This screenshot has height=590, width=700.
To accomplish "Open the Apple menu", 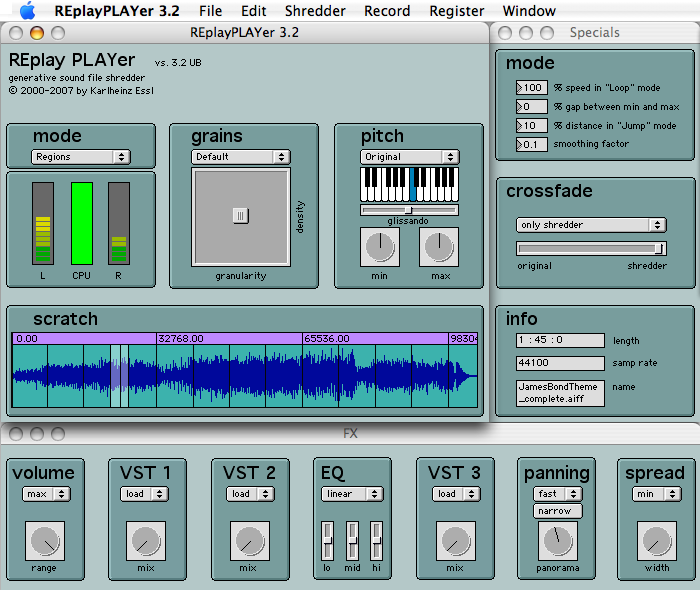I will pyautogui.click(x=28, y=11).
